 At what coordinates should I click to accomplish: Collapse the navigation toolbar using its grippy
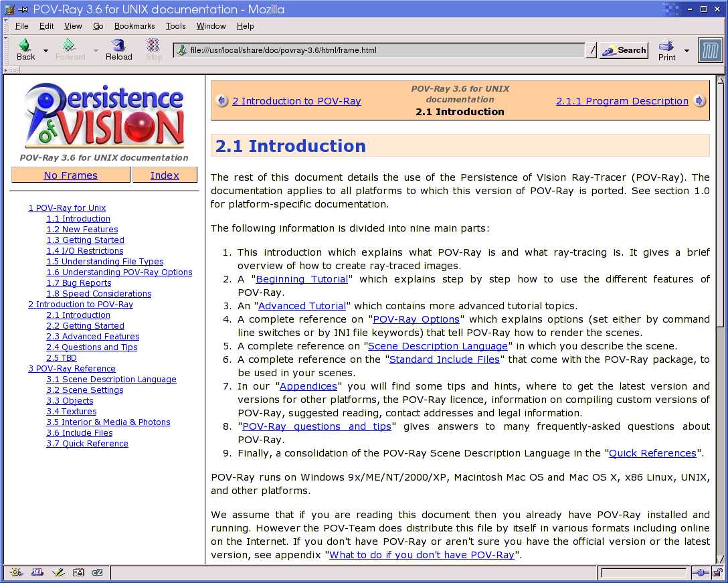(6, 50)
